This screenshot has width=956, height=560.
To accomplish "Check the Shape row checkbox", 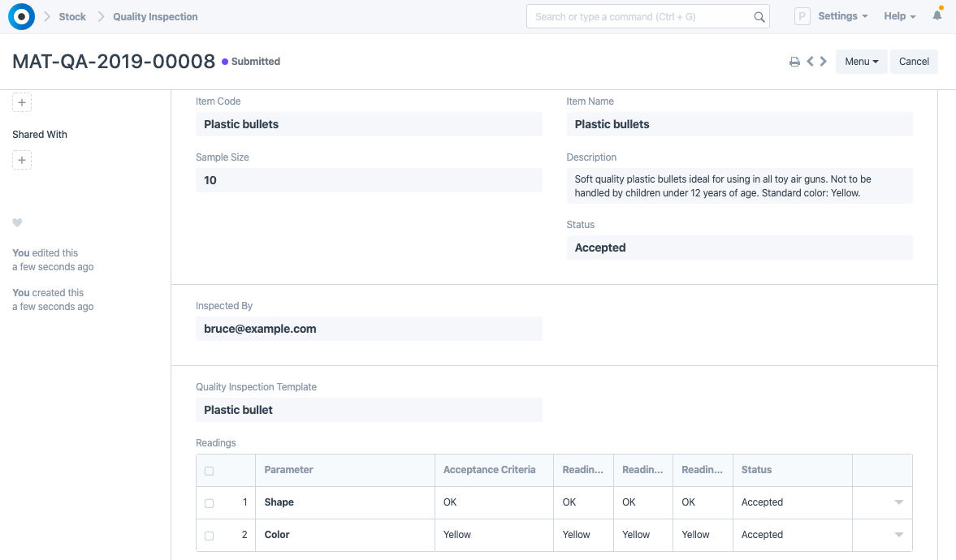I will click(x=209, y=503).
